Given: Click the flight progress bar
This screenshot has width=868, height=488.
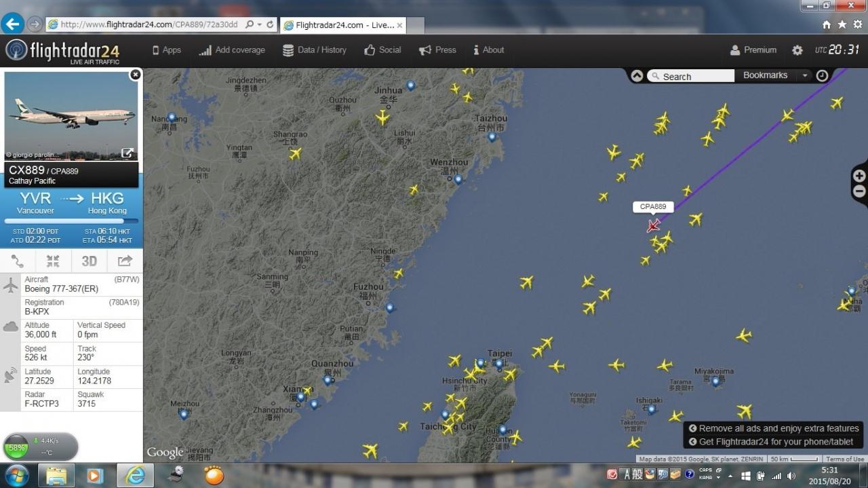Looking at the screenshot, I should point(71,221).
